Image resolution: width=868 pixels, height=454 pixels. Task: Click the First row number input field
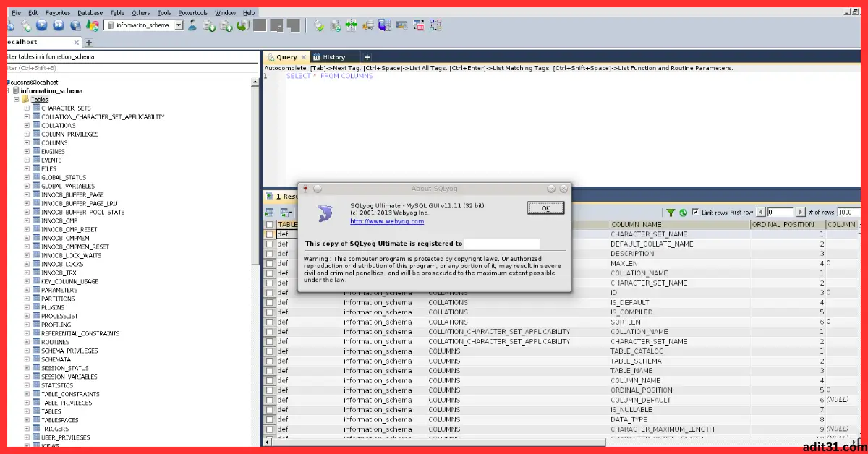[780, 213]
